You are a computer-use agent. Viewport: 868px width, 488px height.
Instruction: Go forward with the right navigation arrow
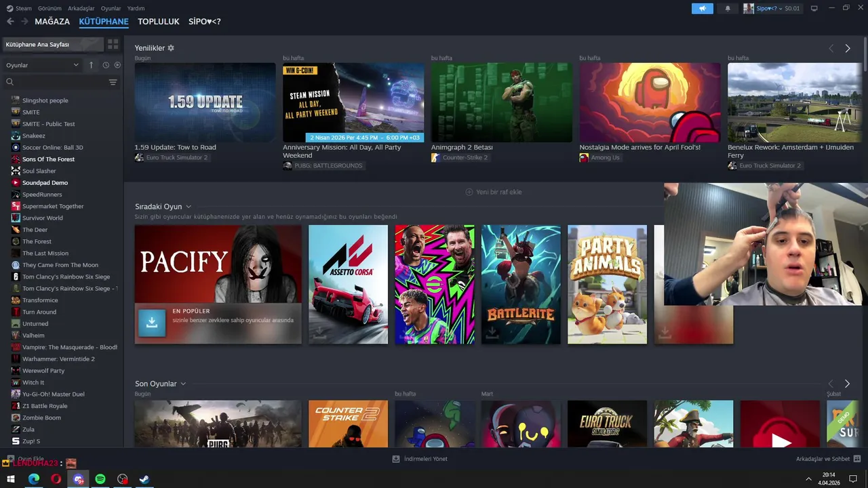coord(24,22)
